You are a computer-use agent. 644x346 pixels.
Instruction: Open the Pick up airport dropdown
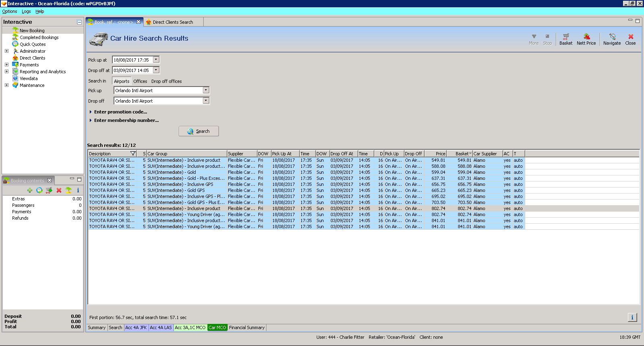pyautogui.click(x=206, y=90)
